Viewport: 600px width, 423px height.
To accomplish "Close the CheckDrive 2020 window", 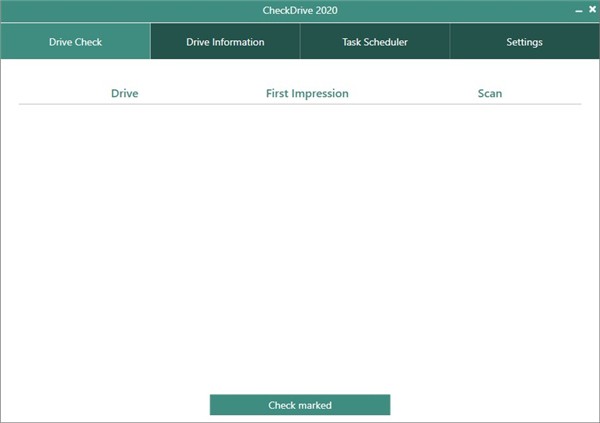I will click(592, 9).
